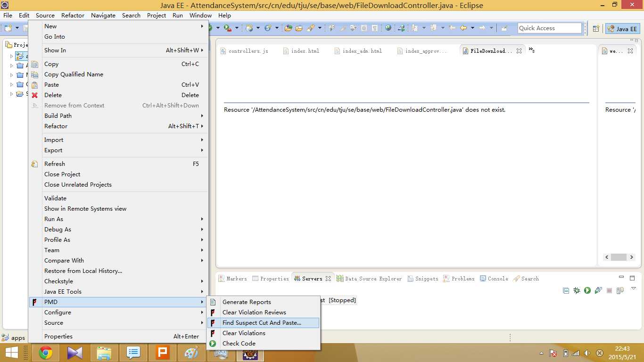644x362 pixels.
Task: Select Restore from Local History
Action: (118, 271)
